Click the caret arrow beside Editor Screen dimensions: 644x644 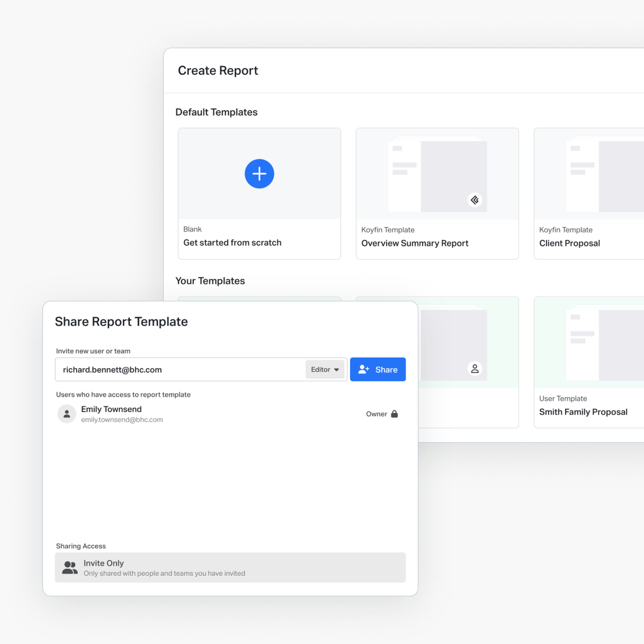click(x=337, y=370)
